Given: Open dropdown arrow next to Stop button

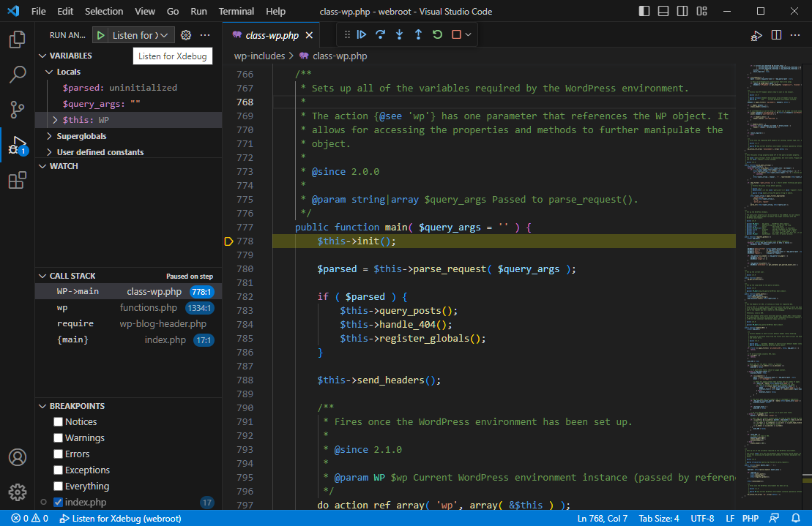Looking at the screenshot, I should click(468, 34).
